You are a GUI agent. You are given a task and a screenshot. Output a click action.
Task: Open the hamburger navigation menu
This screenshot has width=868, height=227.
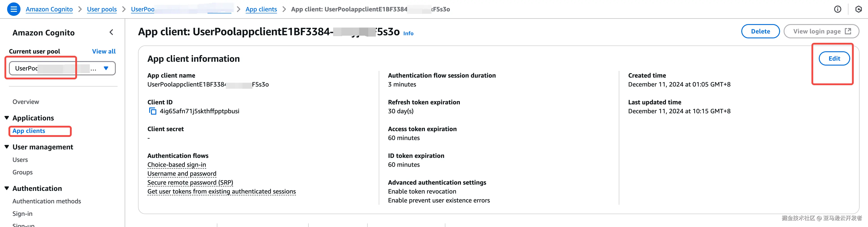point(14,9)
